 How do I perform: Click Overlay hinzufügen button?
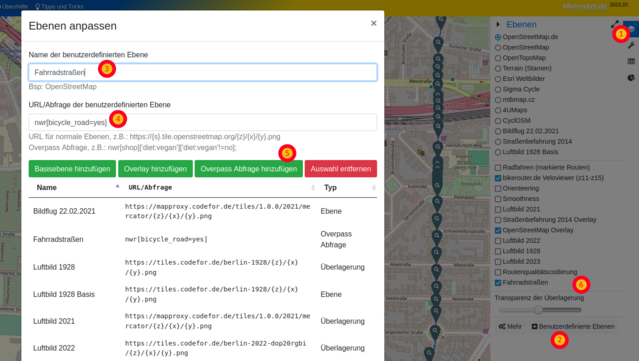(x=155, y=169)
